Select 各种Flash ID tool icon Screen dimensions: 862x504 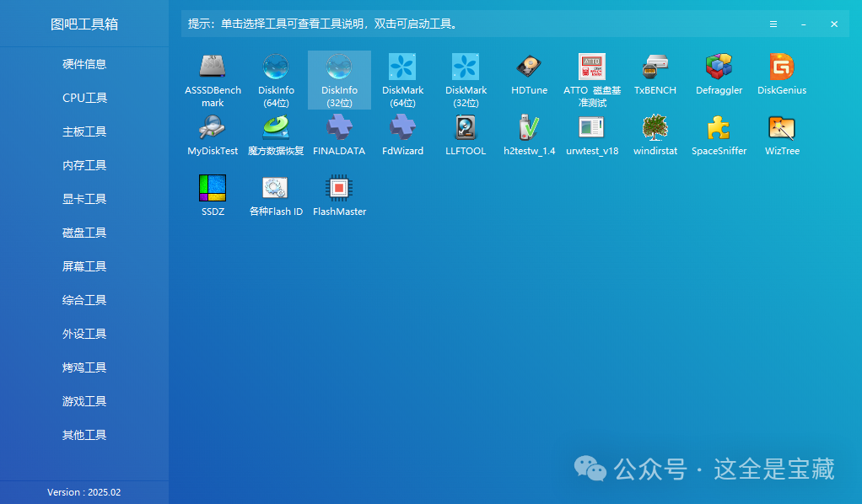[x=276, y=187]
